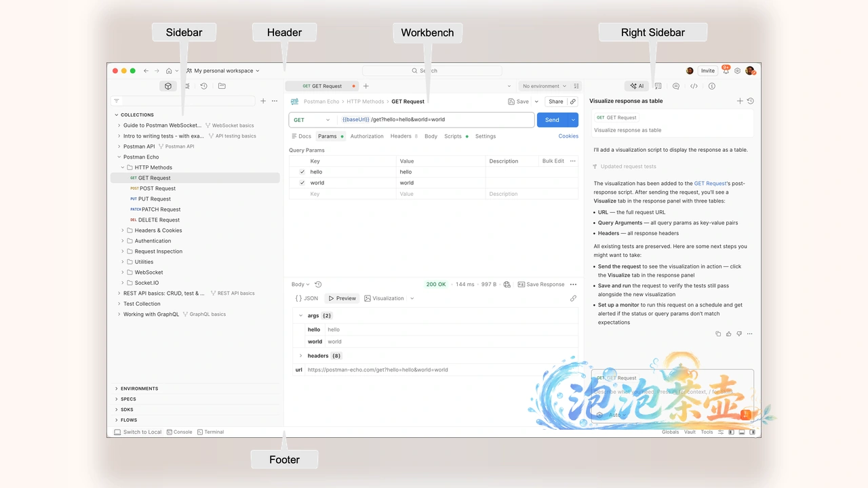This screenshot has width=868, height=488.
Task: Open code snippet icon in right sidebar
Action: click(694, 86)
